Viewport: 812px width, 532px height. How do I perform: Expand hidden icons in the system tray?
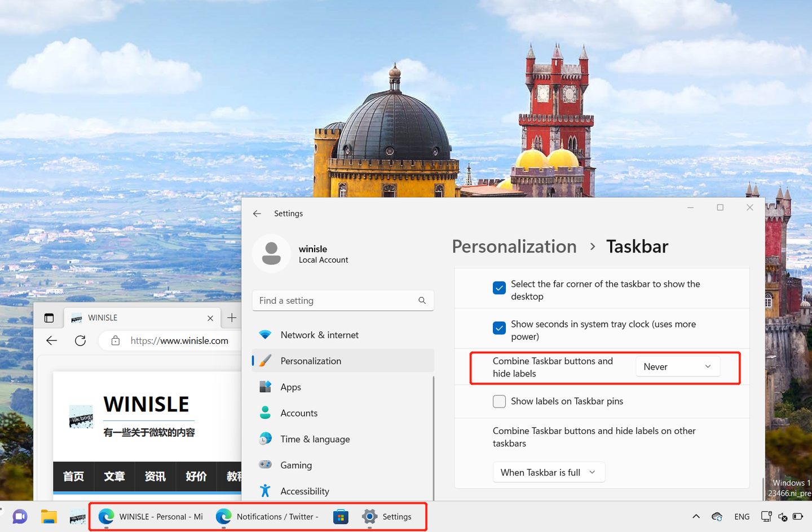pyautogui.click(x=695, y=516)
